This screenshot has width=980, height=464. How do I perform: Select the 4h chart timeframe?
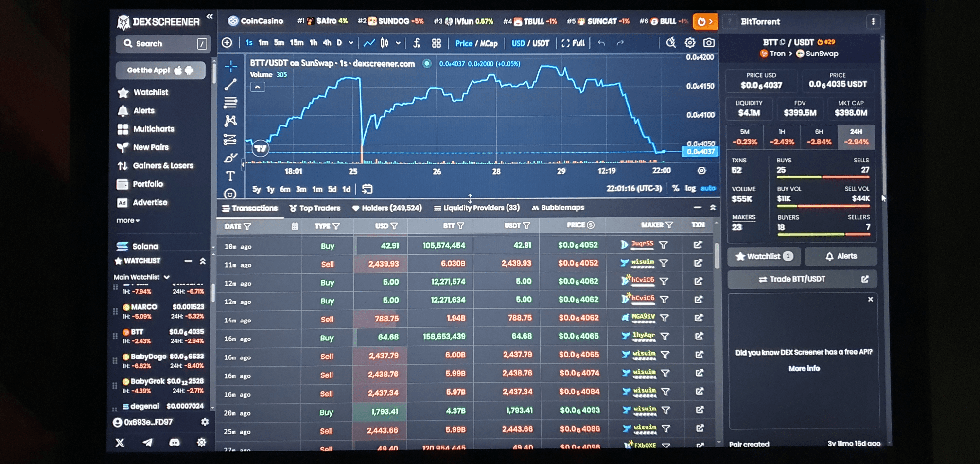tap(327, 43)
